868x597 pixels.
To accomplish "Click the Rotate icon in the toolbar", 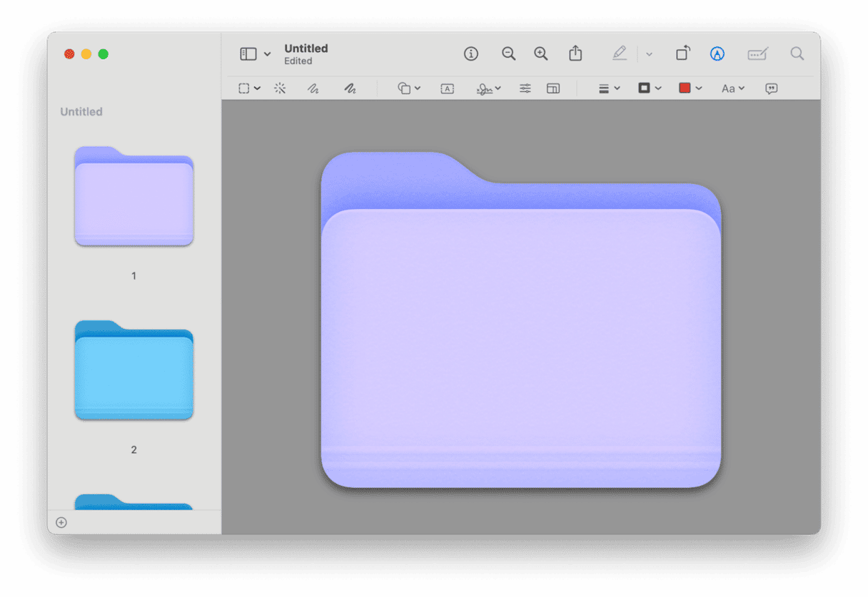I will pos(682,53).
